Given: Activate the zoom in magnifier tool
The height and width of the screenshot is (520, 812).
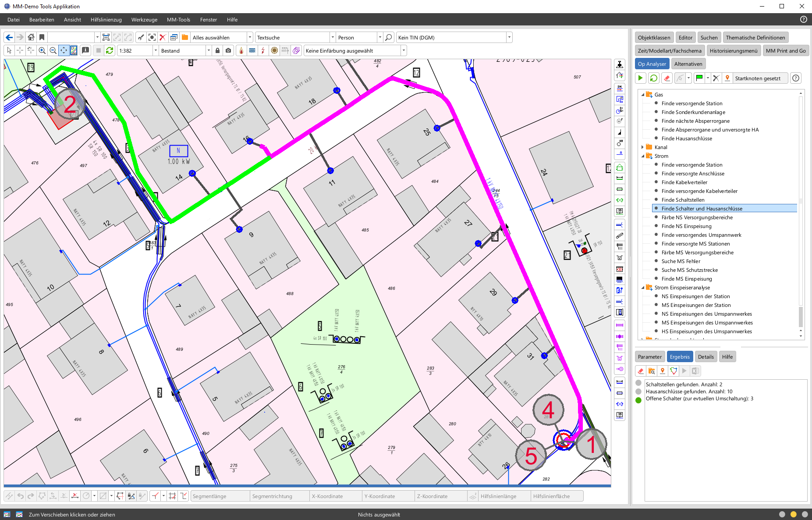Looking at the screenshot, I should pyautogui.click(x=42, y=50).
